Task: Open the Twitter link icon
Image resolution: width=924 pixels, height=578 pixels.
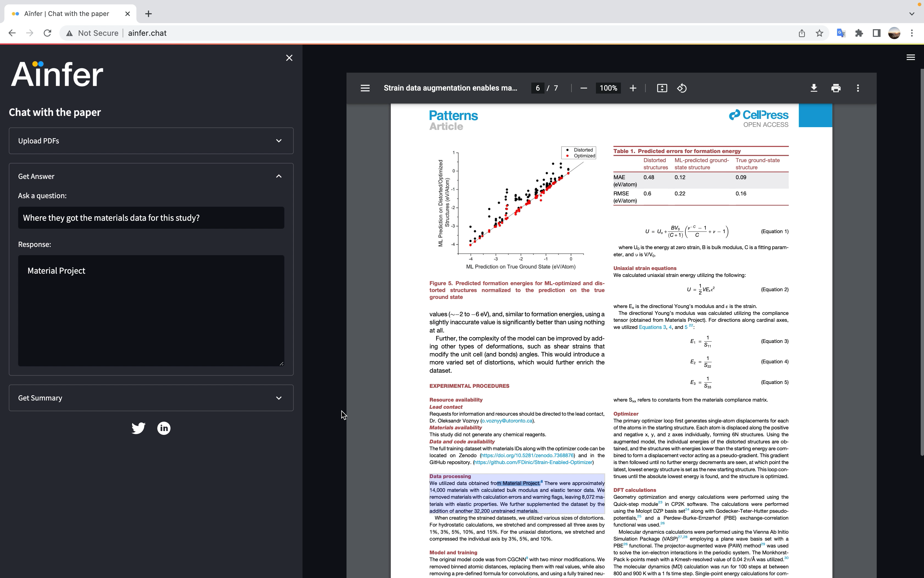Action: point(138,428)
